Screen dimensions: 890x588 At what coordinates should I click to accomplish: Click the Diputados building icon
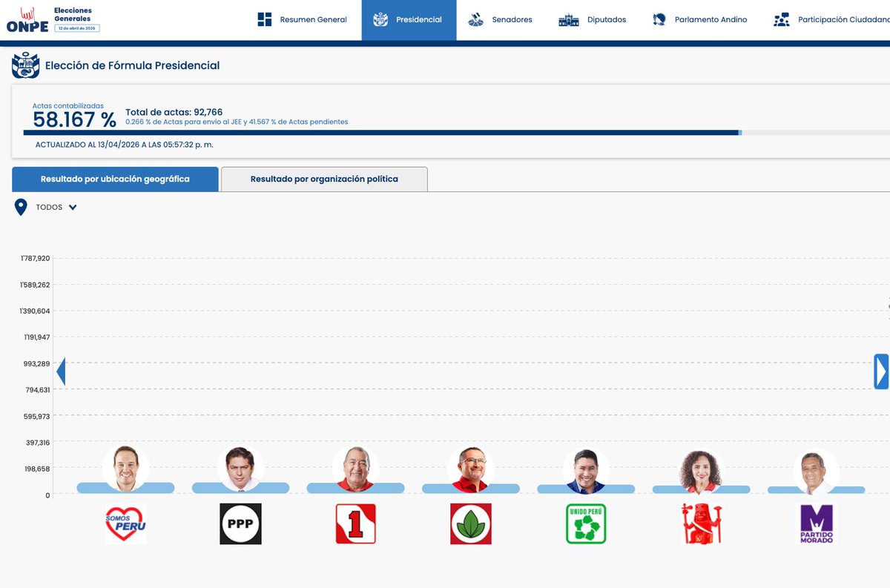pos(568,19)
